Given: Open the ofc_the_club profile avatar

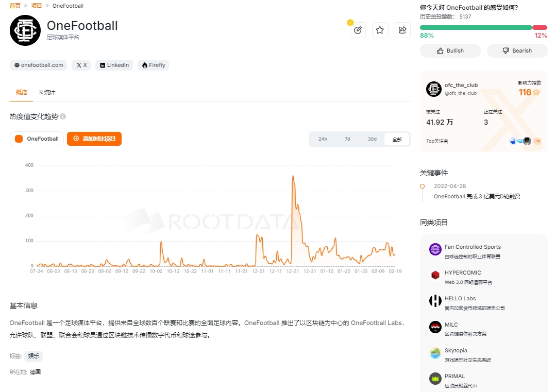Looking at the screenshot, I should pos(433,89).
